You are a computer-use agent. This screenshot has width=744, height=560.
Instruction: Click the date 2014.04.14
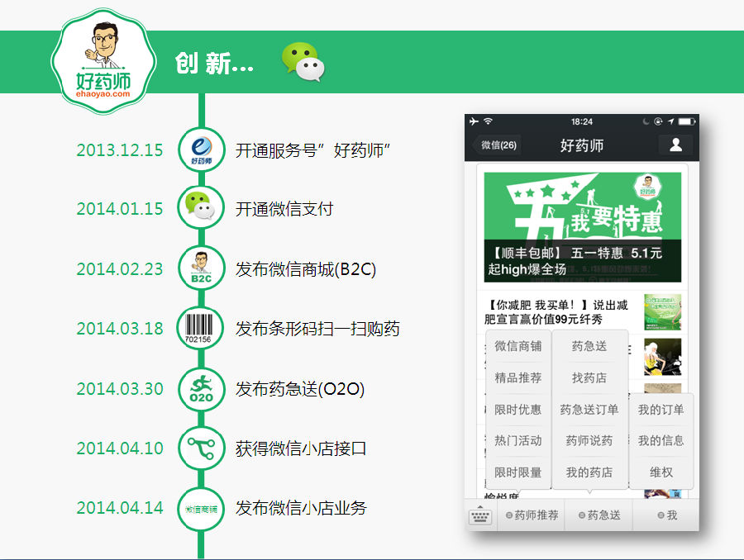pos(120,508)
